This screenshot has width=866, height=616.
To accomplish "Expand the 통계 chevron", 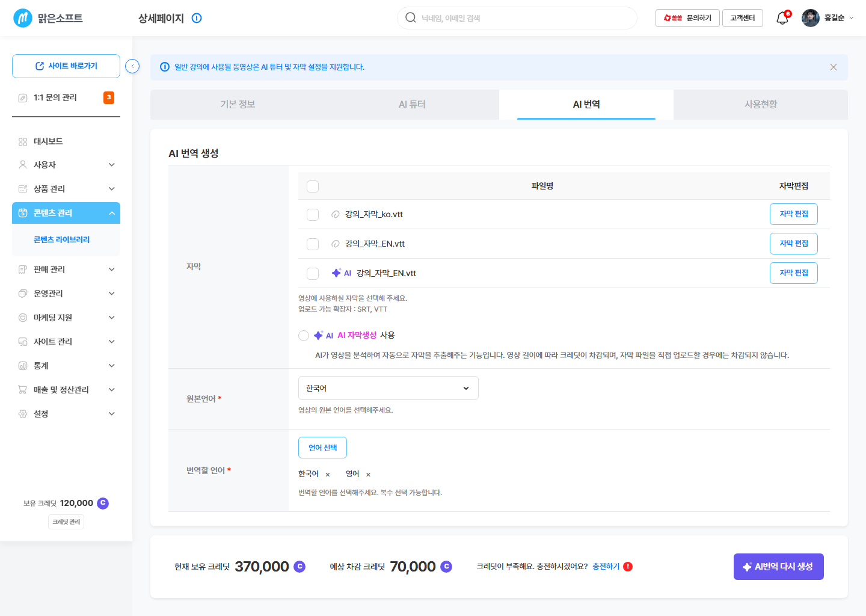I will click(x=112, y=366).
